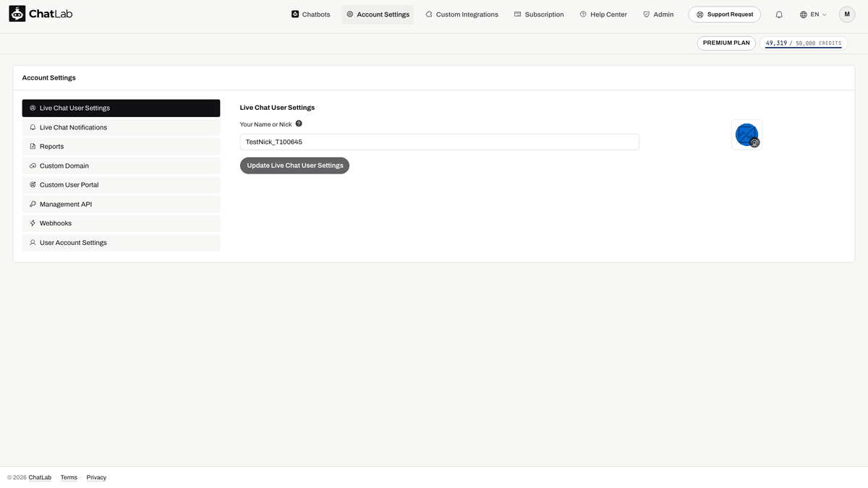Click the document icon beside Reports
The width and height of the screenshot is (868, 488).
click(33, 146)
